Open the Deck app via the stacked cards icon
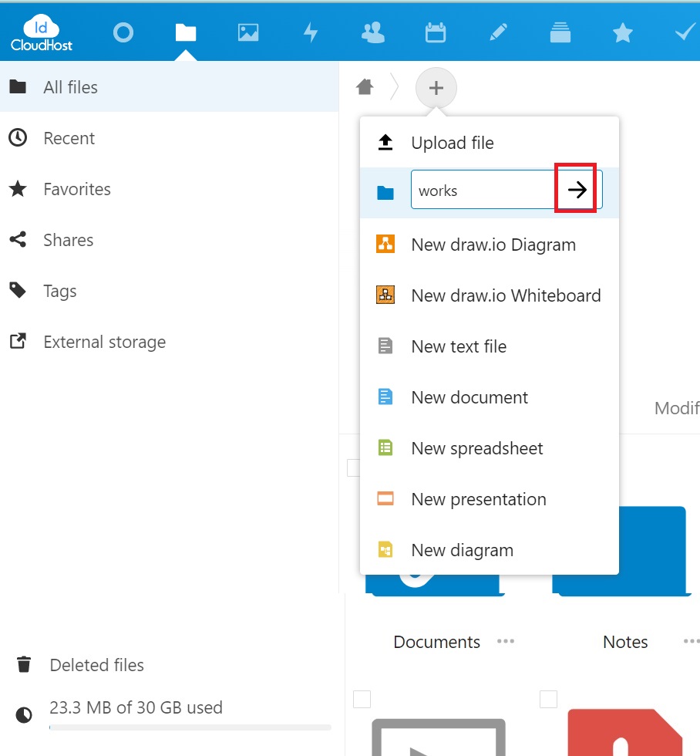 pyautogui.click(x=560, y=32)
